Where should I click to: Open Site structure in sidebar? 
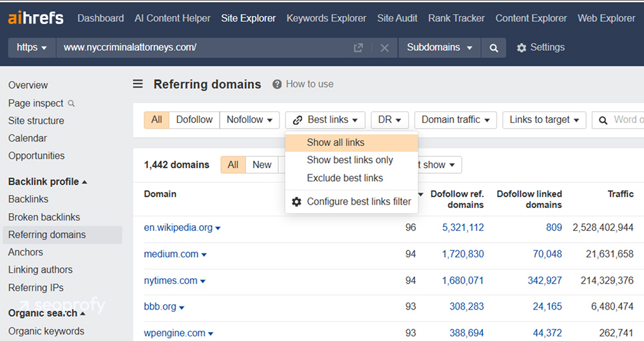click(x=36, y=121)
